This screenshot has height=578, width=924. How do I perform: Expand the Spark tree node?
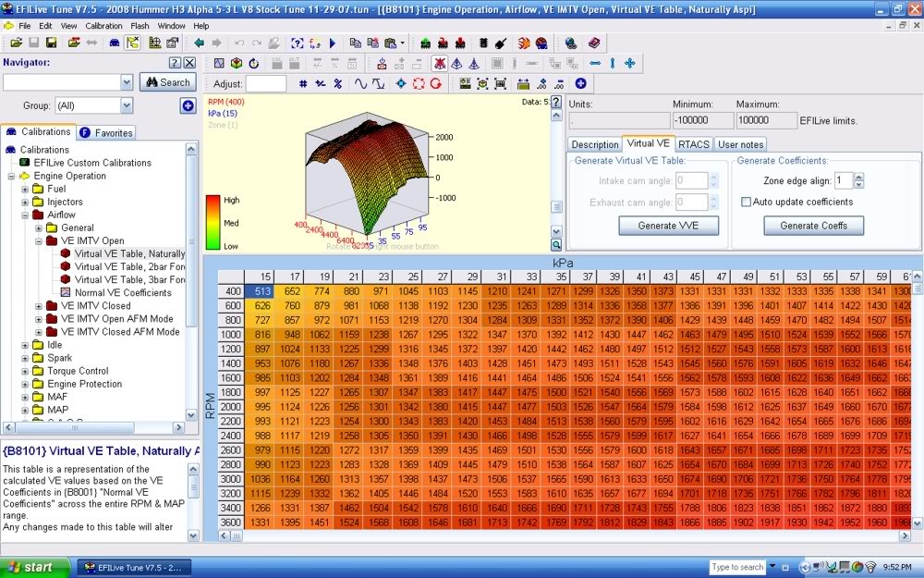coord(25,358)
